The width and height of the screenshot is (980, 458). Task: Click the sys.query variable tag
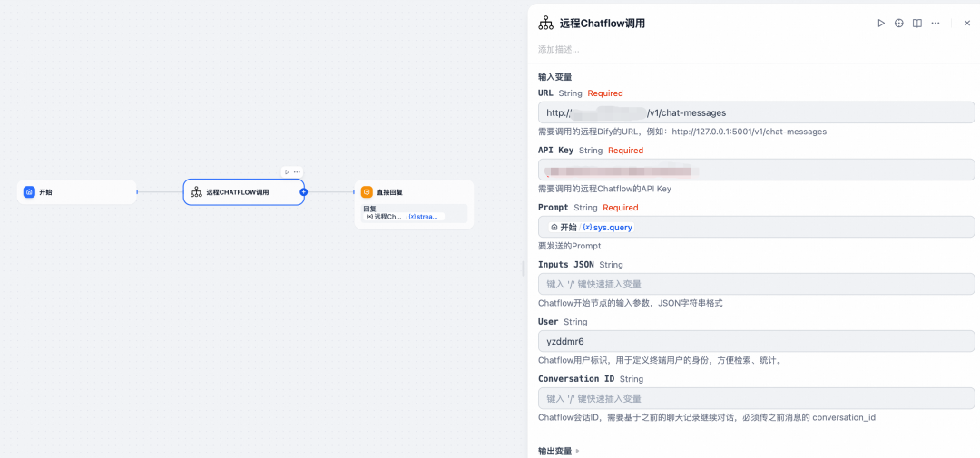(608, 228)
